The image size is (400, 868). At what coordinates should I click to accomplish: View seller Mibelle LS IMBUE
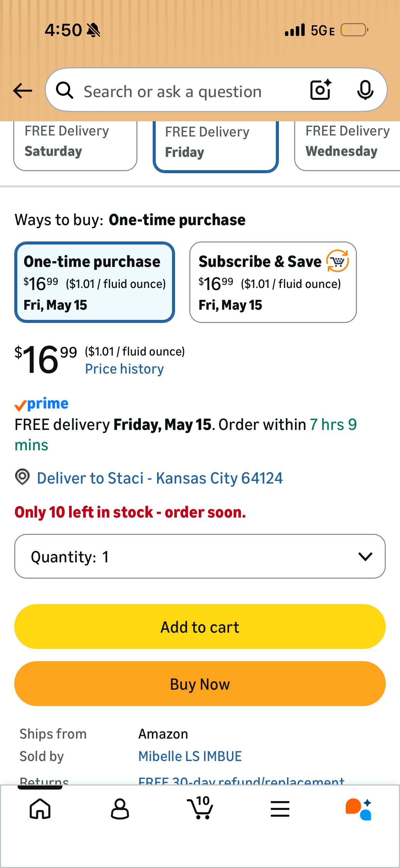point(190,756)
